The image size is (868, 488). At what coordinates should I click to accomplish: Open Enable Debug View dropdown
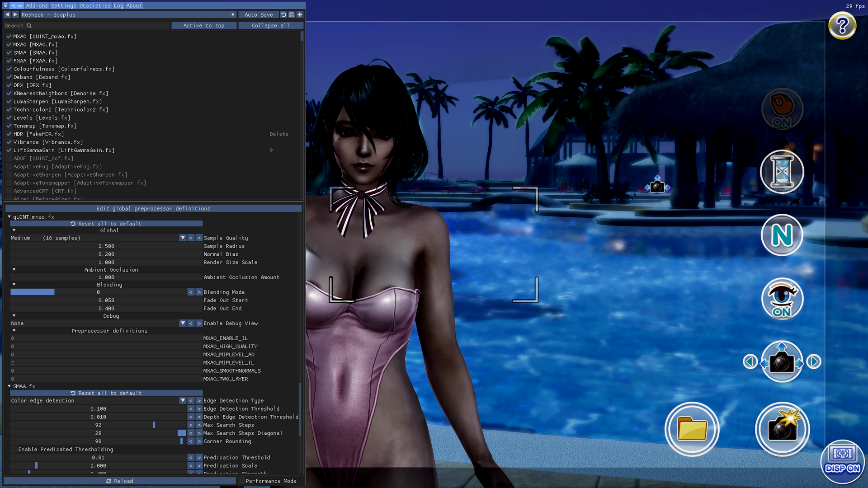tap(183, 324)
